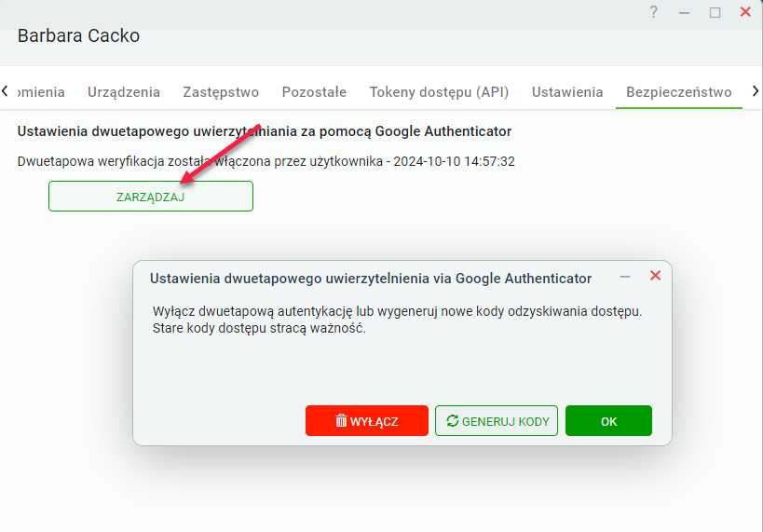Switch to the Ustawienia tab
This screenshot has width=763, height=532.
[567, 92]
